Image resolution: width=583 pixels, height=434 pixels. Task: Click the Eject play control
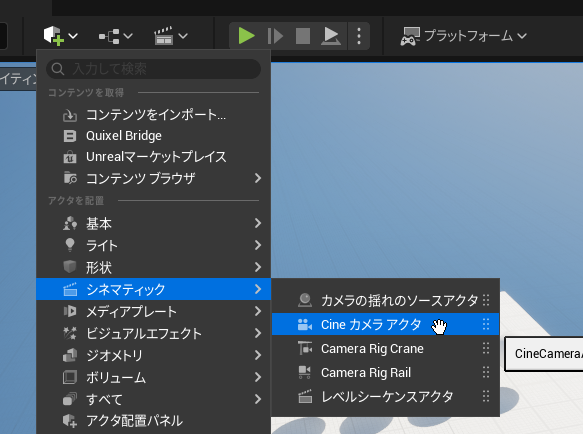[x=331, y=36]
